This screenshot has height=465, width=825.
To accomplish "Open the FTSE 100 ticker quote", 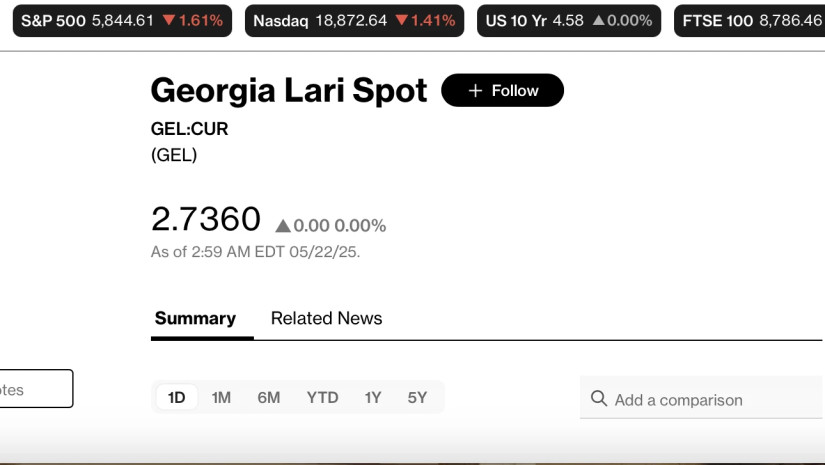I will (x=750, y=20).
